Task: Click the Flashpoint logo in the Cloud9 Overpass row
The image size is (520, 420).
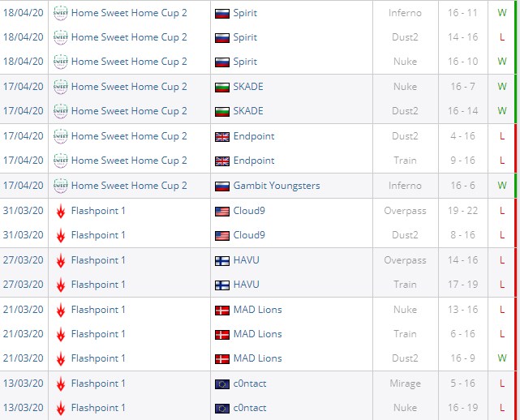Action: [x=60, y=211]
